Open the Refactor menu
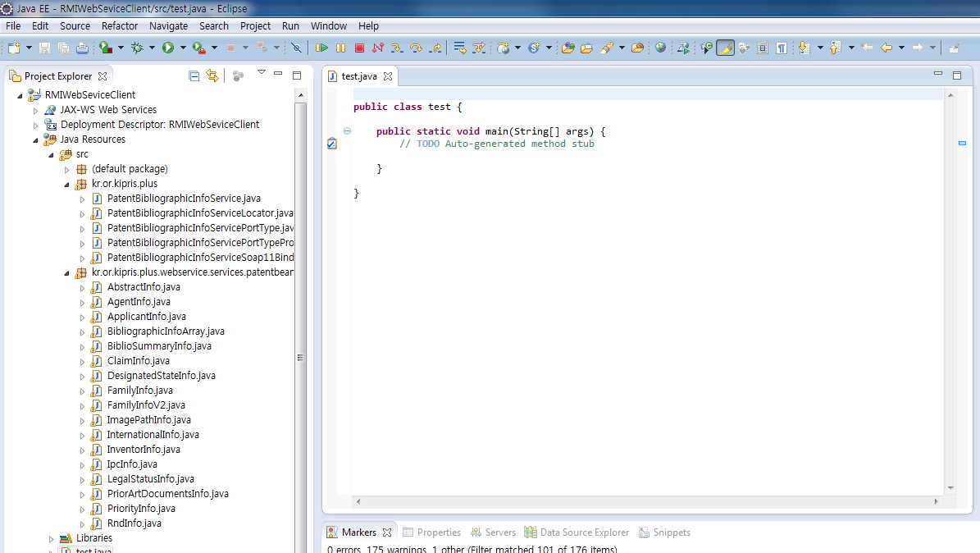980x553 pixels. 120,25
